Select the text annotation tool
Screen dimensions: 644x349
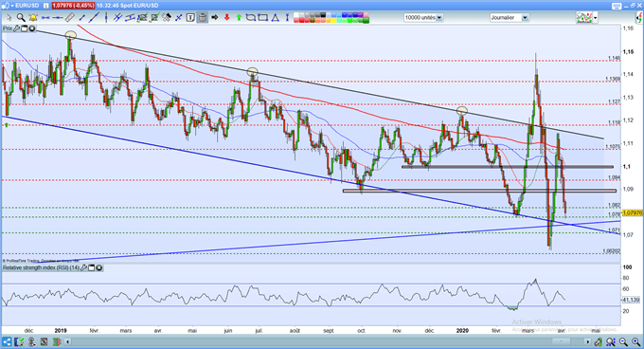[x=190, y=18]
